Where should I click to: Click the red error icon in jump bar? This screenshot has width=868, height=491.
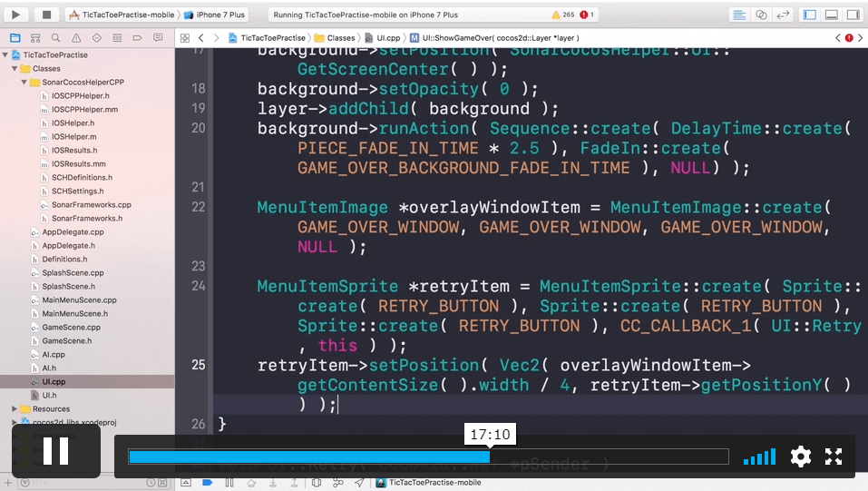pyautogui.click(x=849, y=38)
